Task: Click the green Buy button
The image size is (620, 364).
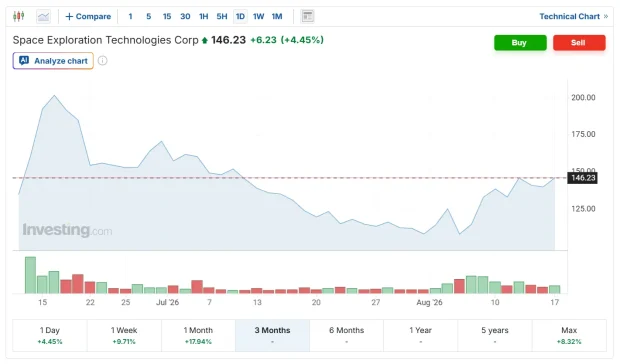Action: coord(520,43)
